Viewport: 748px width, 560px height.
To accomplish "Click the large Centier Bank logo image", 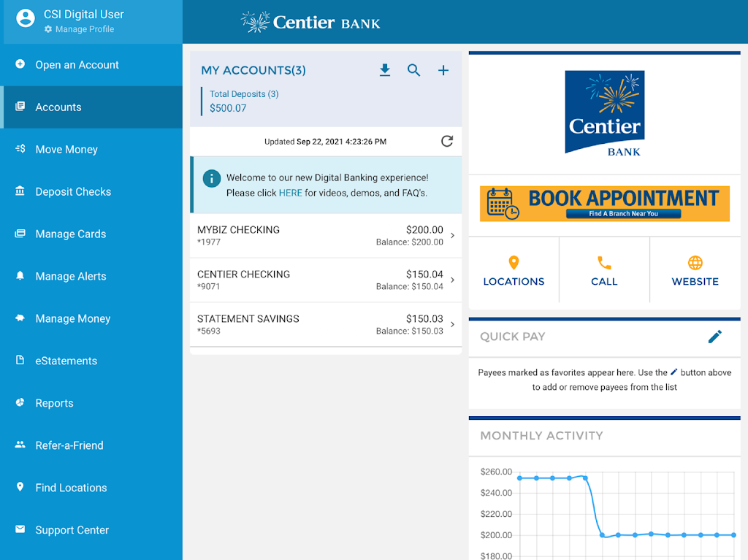I will [605, 114].
